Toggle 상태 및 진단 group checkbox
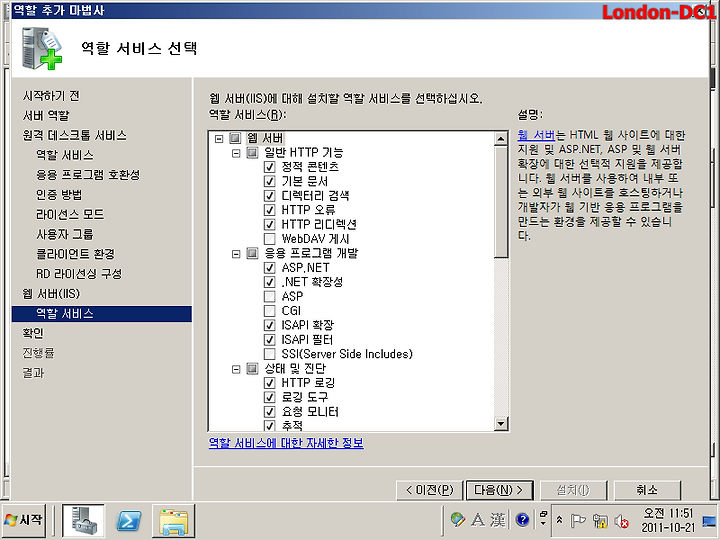Image resolution: width=720 pixels, height=540 pixels. [252, 368]
